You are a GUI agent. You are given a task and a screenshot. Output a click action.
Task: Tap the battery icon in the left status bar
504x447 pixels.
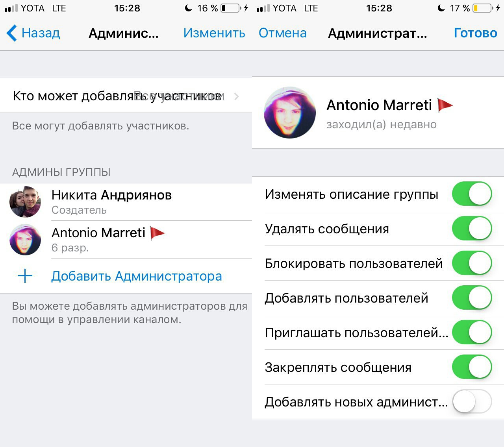tap(231, 8)
